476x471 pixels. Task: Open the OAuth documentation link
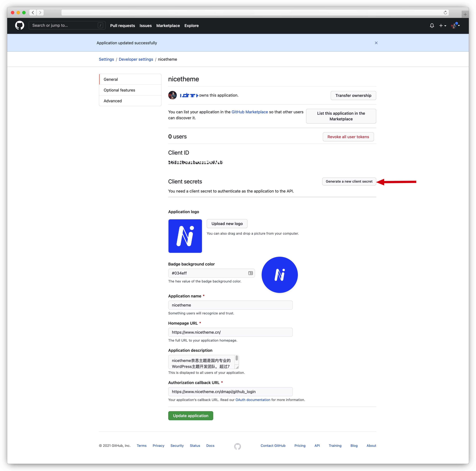(x=253, y=400)
